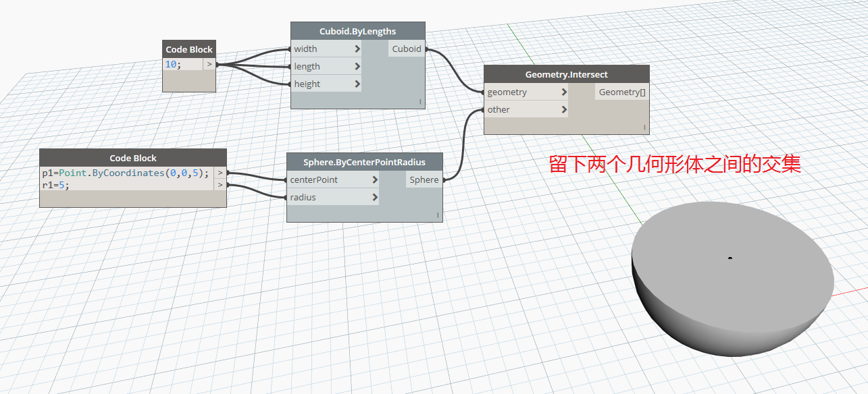Click the small Code Block title above 10;
Viewport: 868px width, 394px height.
point(189,49)
